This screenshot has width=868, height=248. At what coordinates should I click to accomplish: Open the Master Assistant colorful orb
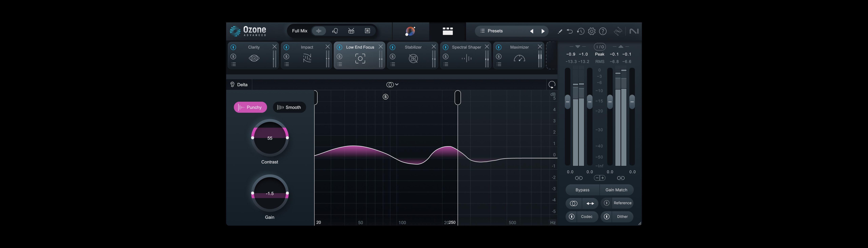[410, 31]
